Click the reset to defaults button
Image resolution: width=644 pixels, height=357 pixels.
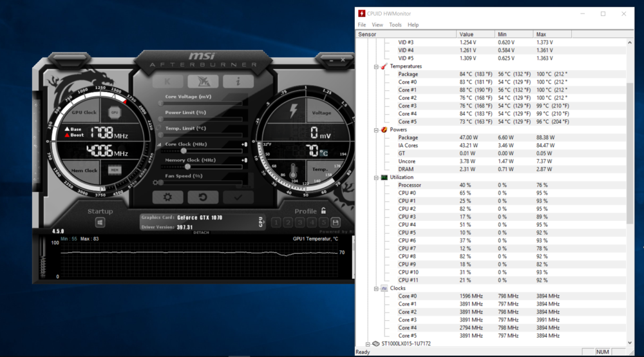click(203, 197)
